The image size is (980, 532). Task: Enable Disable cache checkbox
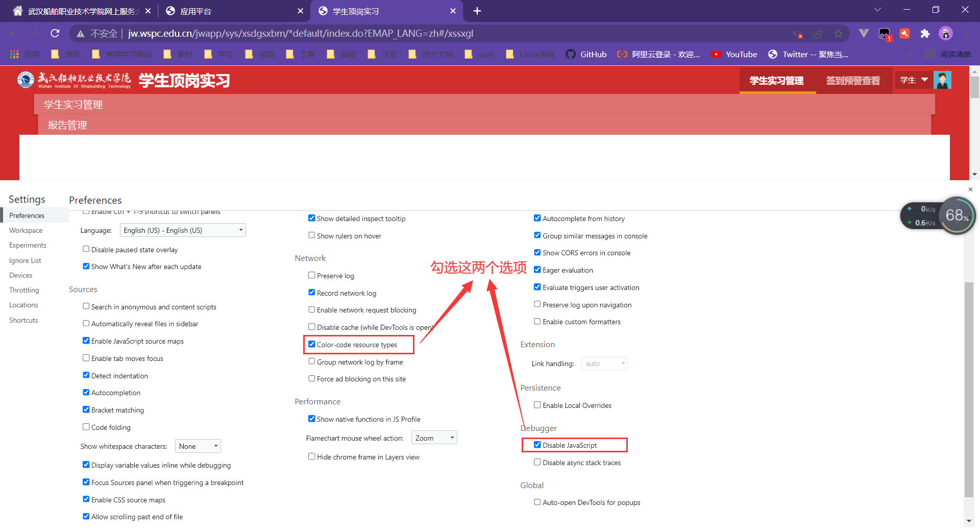pos(311,327)
